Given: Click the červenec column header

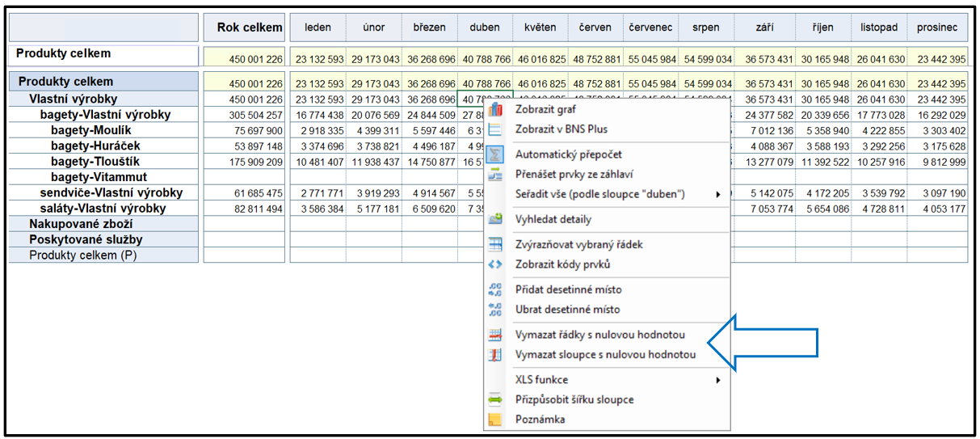Looking at the screenshot, I should click(x=650, y=27).
